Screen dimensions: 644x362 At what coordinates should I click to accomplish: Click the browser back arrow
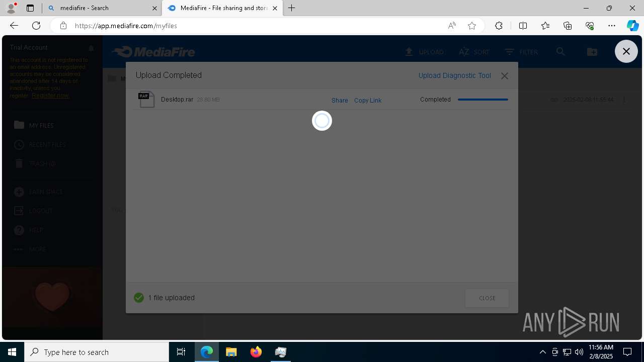coord(14,26)
